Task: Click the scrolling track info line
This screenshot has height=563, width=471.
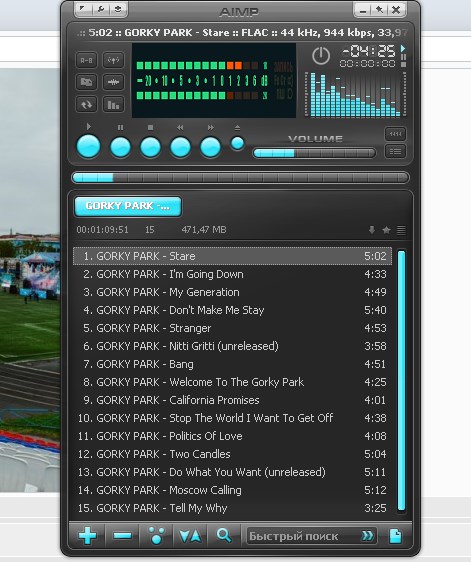Action: (x=242, y=33)
